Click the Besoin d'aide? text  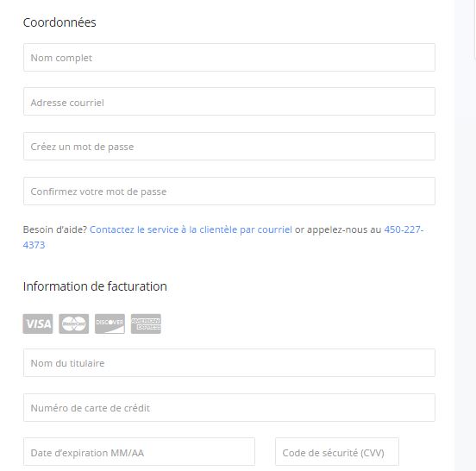[55, 229]
